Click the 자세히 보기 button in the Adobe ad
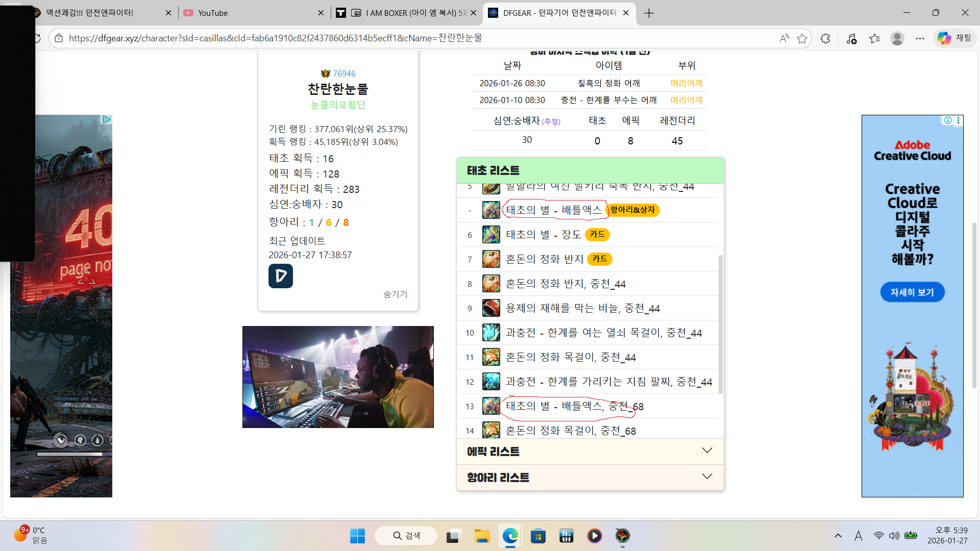 coord(912,292)
